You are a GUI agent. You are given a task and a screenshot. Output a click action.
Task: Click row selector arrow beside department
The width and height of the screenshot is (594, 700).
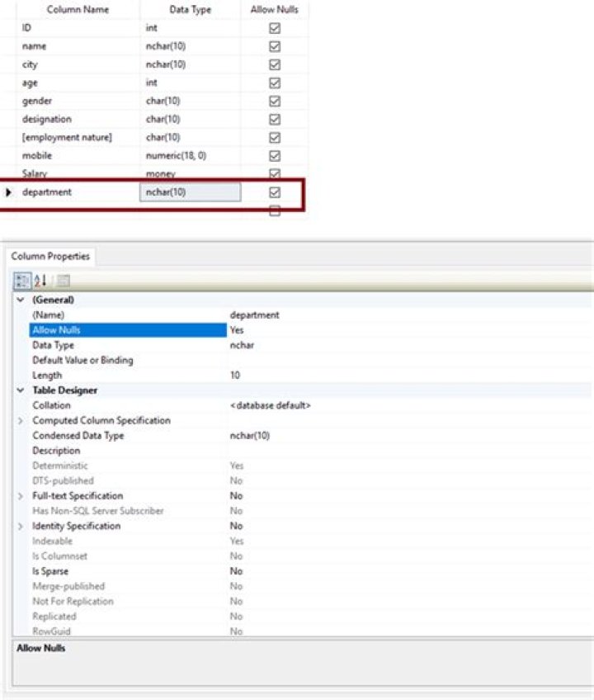point(9,192)
